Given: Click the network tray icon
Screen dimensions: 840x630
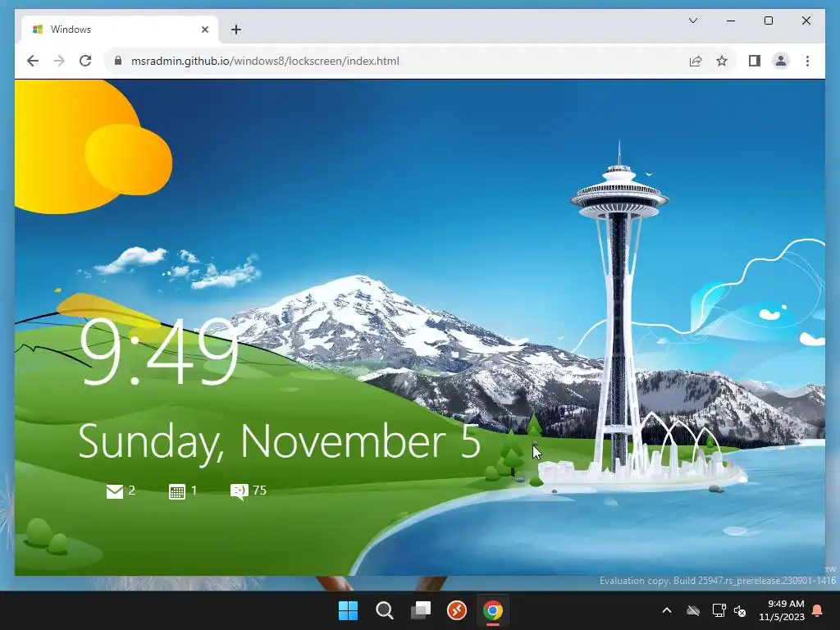Looking at the screenshot, I should pyautogui.click(x=719, y=610).
